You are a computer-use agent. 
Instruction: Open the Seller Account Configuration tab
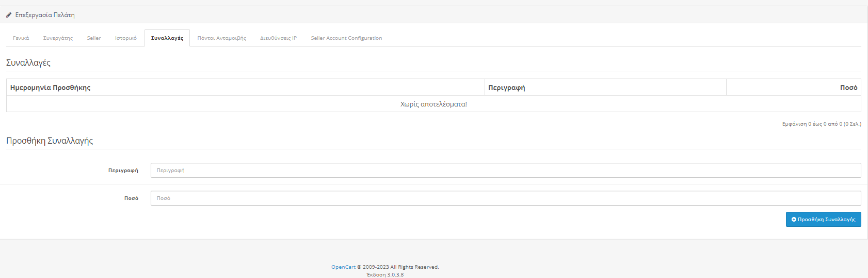(x=346, y=38)
